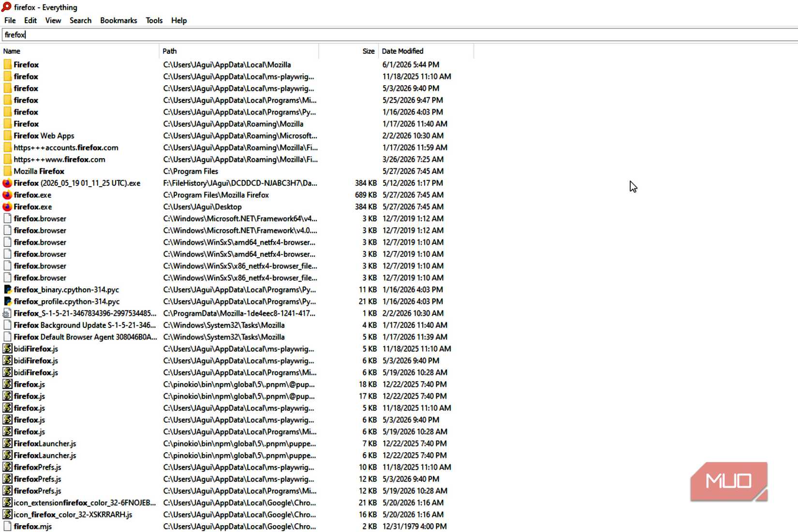Select folder icon of Firefox in Roaming\Mozilla
Viewport: 798px width, 532px height.
pyautogui.click(x=7, y=124)
